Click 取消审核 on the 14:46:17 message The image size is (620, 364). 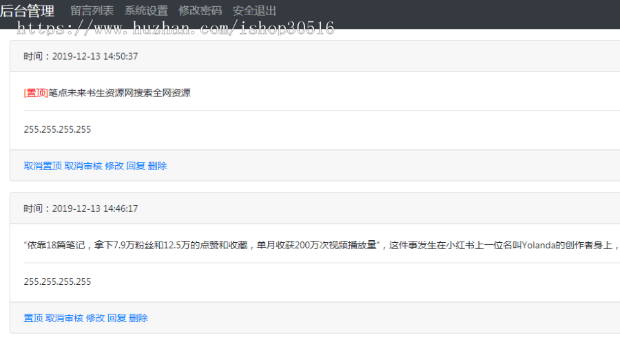click(x=64, y=318)
